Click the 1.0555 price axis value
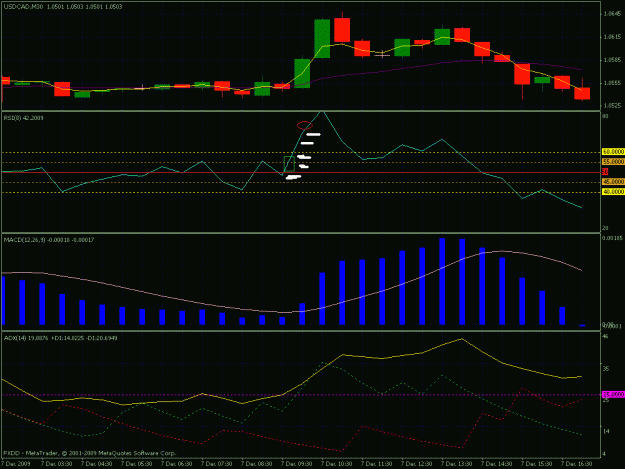625x469 pixels. pos(612,83)
